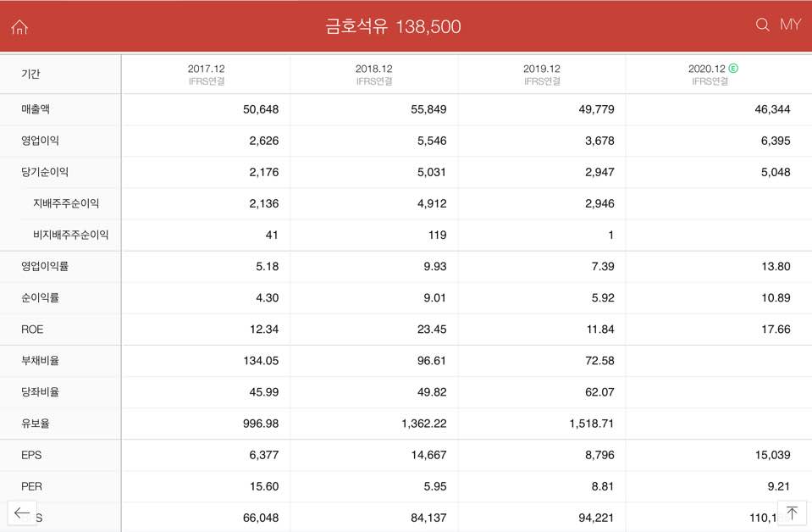This screenshot has height=532, width=812.
Task: Select the EPS row label
Action: [x=31, y=455]
